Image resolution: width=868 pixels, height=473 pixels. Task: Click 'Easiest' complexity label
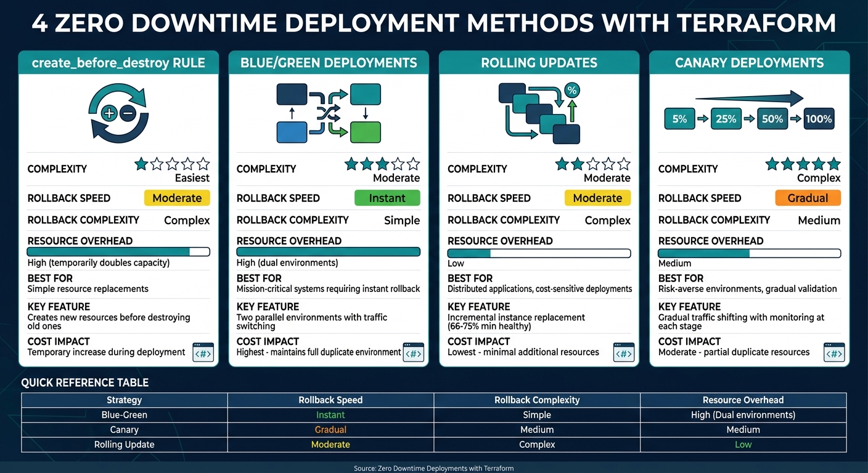coord(192,178)
